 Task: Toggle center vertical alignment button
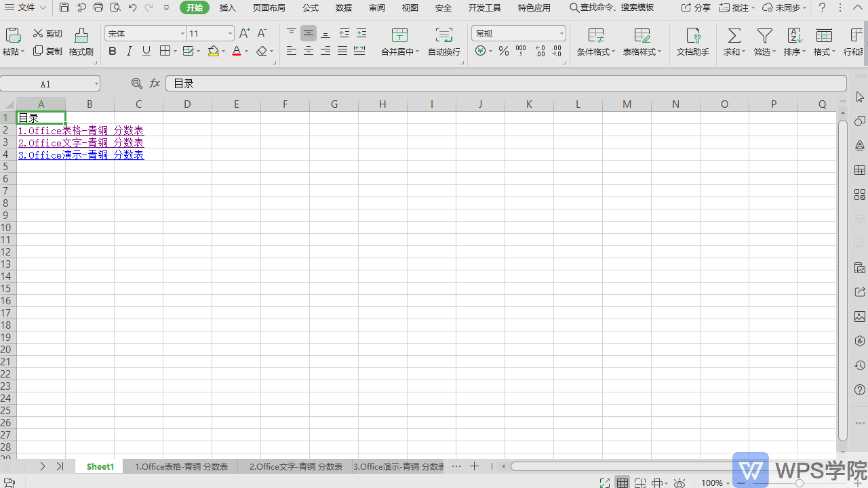[309, 33]
